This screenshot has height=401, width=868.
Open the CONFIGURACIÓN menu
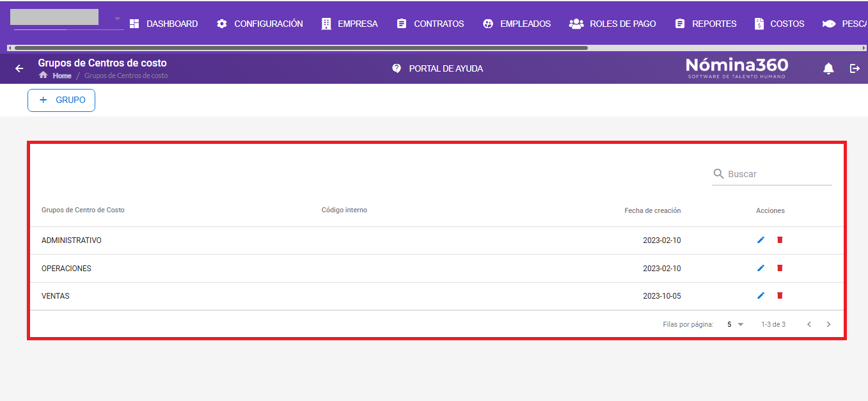pos(260,24)
